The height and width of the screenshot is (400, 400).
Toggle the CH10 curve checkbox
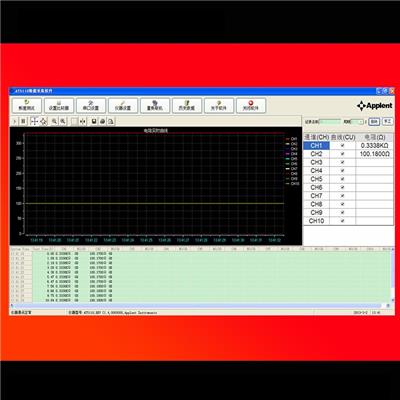(342, 221)
